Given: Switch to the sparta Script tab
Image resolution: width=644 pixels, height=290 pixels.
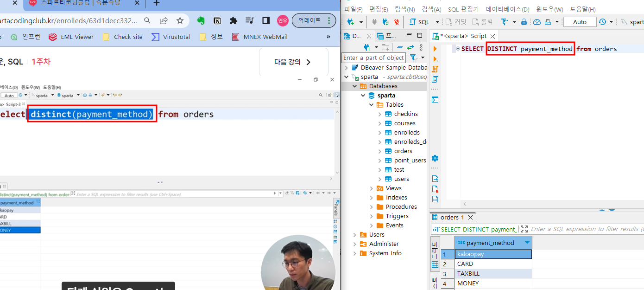Looking at the screenshot, I should point(463,36).
